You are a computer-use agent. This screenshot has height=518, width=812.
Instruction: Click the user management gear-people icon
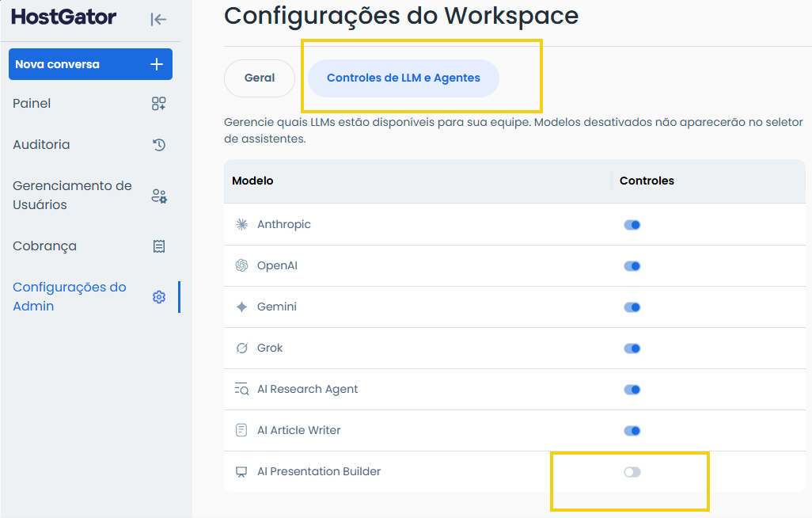pos(159,196)
